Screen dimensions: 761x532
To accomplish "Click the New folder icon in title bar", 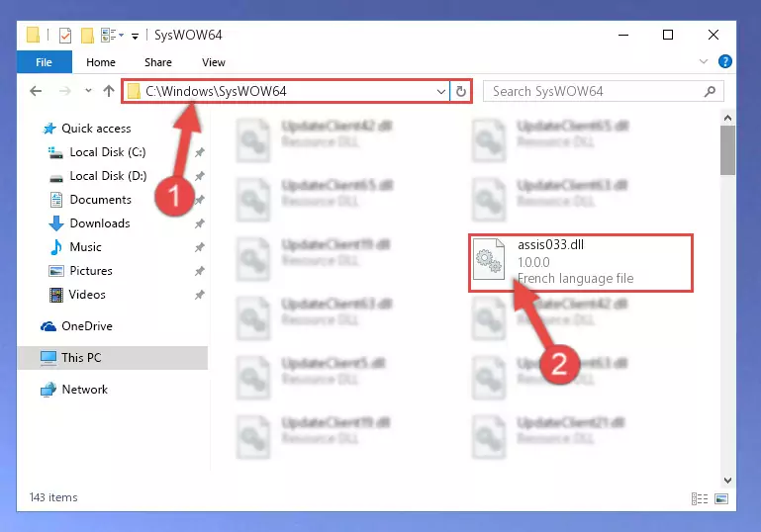I will 87,36.
